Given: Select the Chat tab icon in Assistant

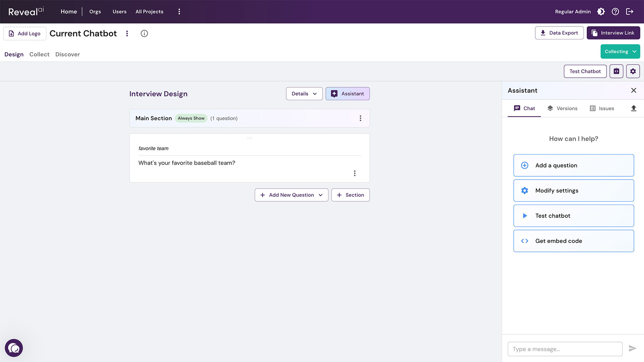Looking at the screenshot, I should (x=517, y=108).
